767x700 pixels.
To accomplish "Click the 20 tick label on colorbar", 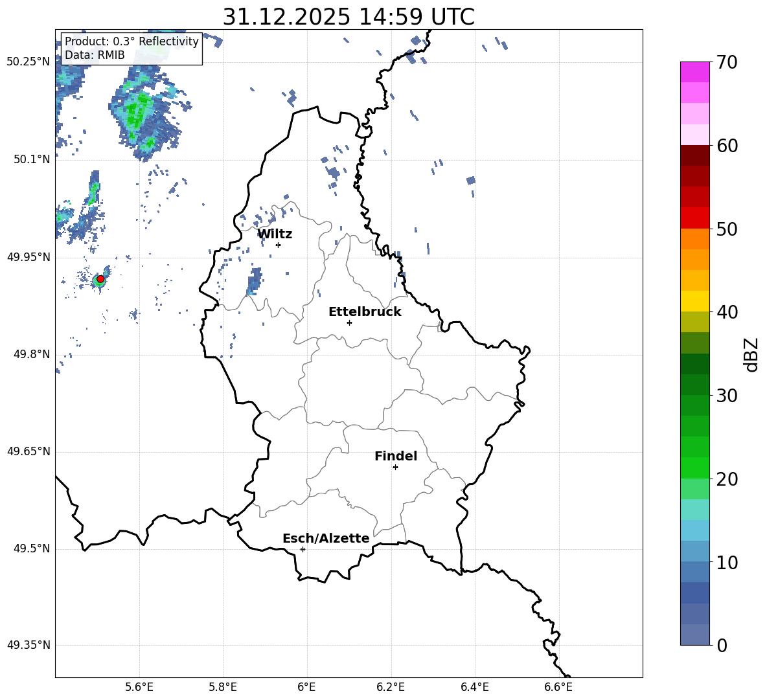I will click(727, 479).
